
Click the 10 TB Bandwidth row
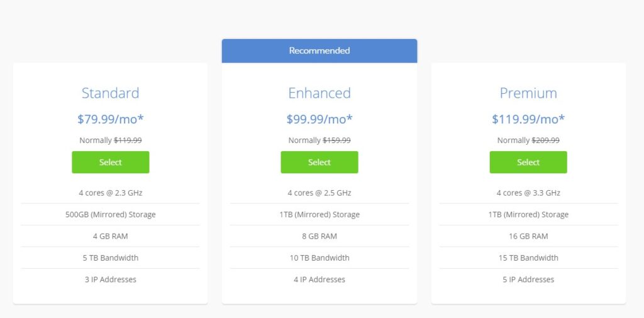[319, 258]
